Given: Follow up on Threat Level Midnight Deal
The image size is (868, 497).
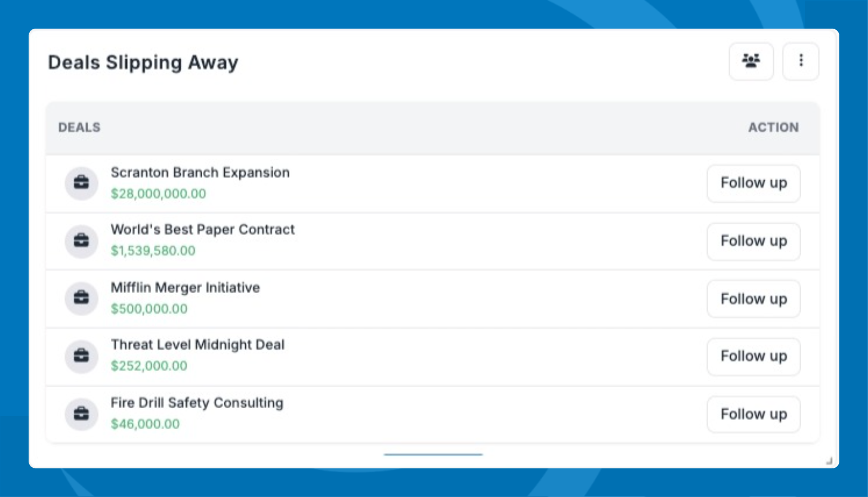Looking at the screenshot, I should [753, 356].
